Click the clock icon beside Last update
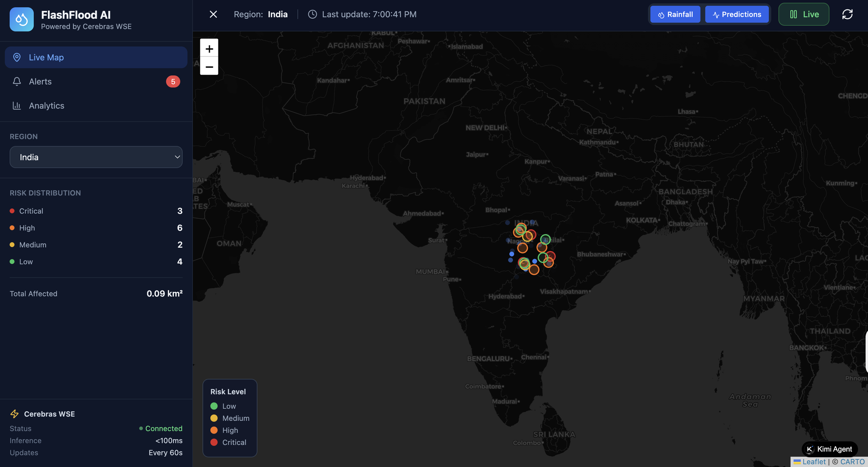Image resolution: width=868 pixels, height=467 pixels. 312,14
